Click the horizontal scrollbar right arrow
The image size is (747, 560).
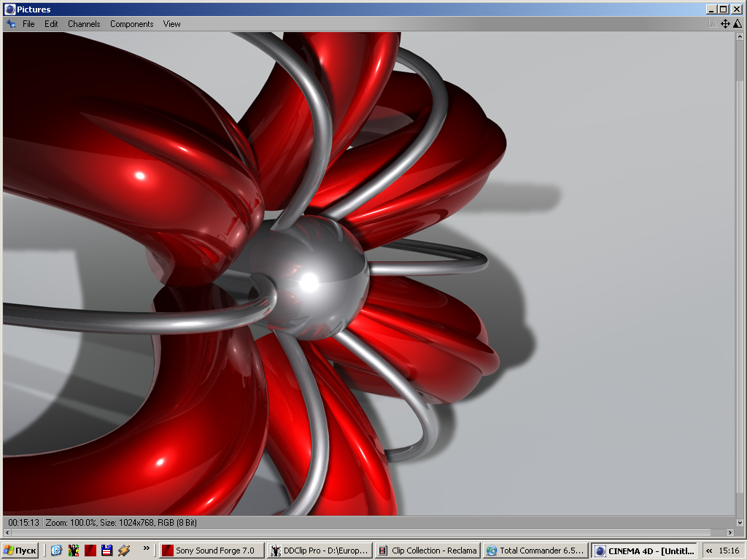coord(730,533)
